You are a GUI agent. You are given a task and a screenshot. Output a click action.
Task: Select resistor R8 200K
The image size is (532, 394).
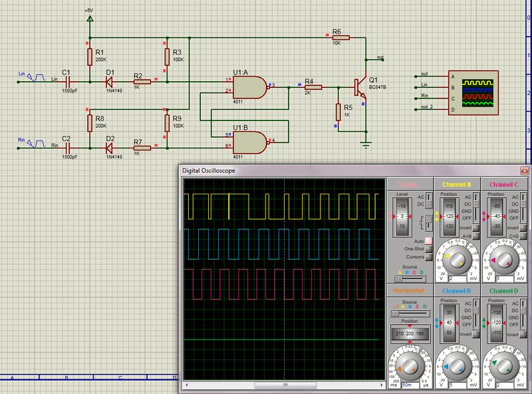(90, 123)
